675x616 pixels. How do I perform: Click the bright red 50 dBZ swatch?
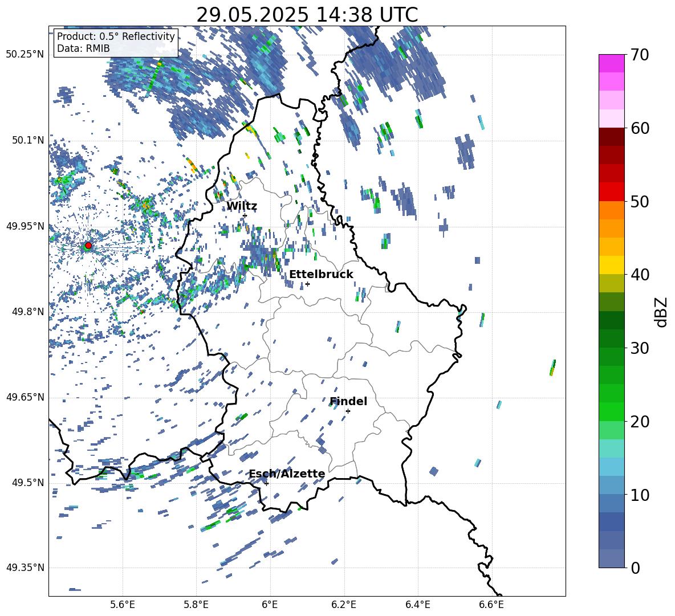point(612,192)
